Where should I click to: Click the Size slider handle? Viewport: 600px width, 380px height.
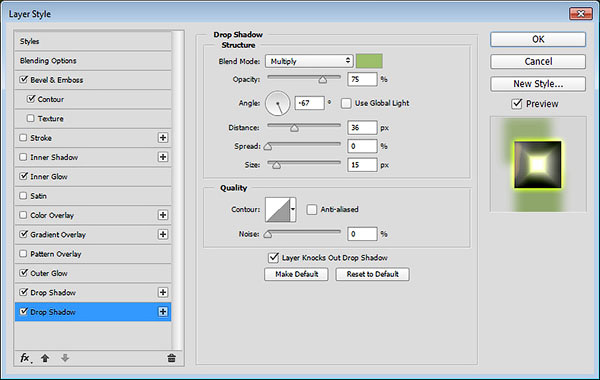coord(276,165)
